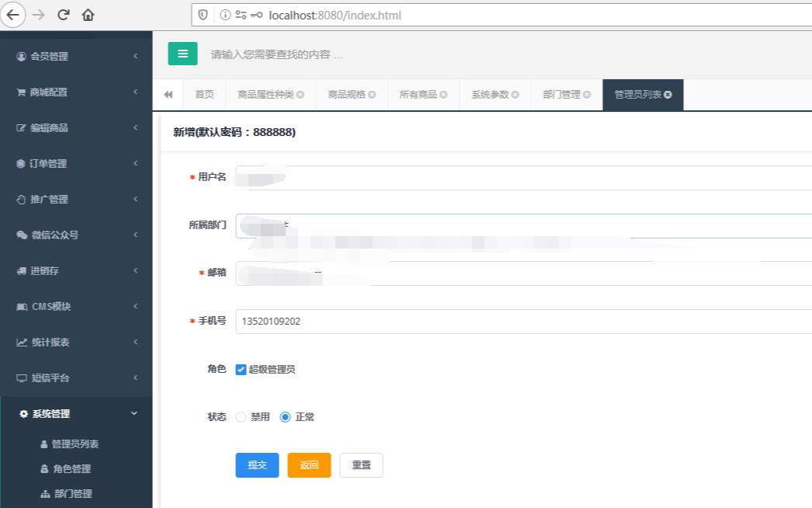Open 管理员列表 submenu item
The height and width of the screenshot is (508, 812).
[x=75, y=444]
